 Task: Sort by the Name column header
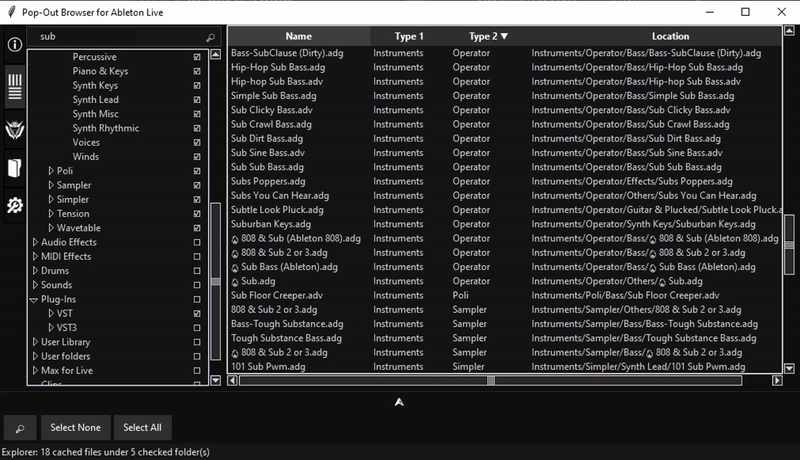pos(298,36)
